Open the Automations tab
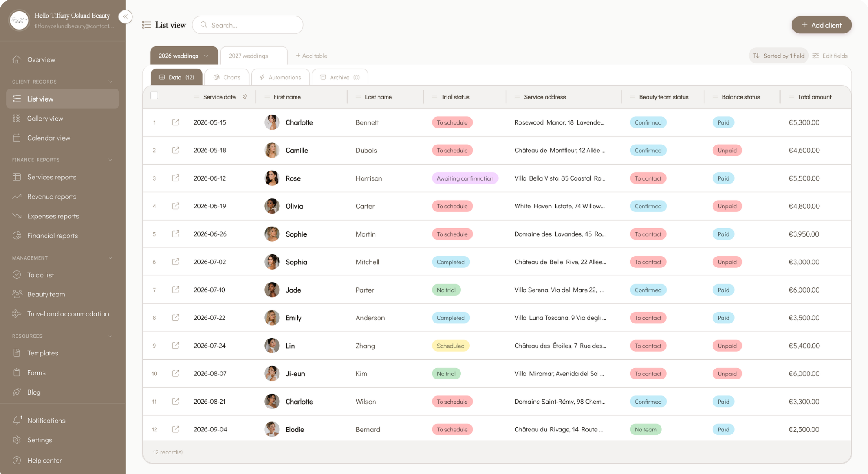The height and width of the screenshot is (474, 868). tap(280, 77)
